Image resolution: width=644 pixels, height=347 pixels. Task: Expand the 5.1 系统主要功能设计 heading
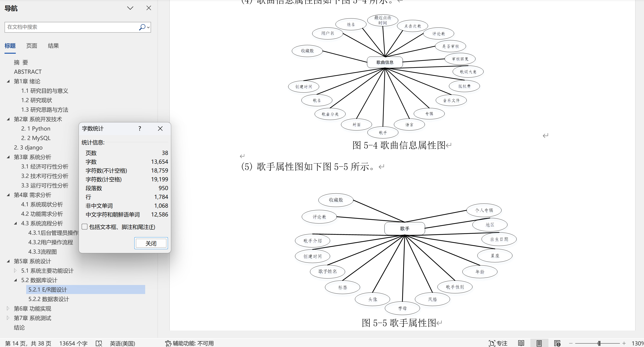pos(16,271)
